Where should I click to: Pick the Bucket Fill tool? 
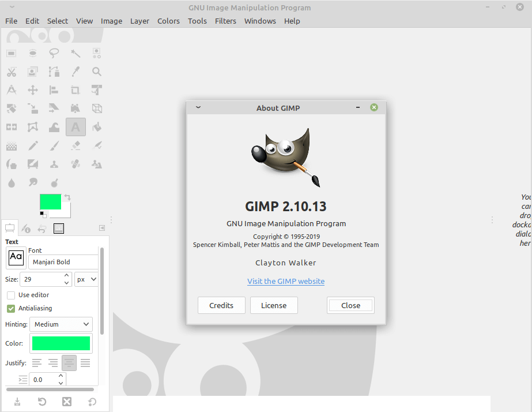click(97, 127)
